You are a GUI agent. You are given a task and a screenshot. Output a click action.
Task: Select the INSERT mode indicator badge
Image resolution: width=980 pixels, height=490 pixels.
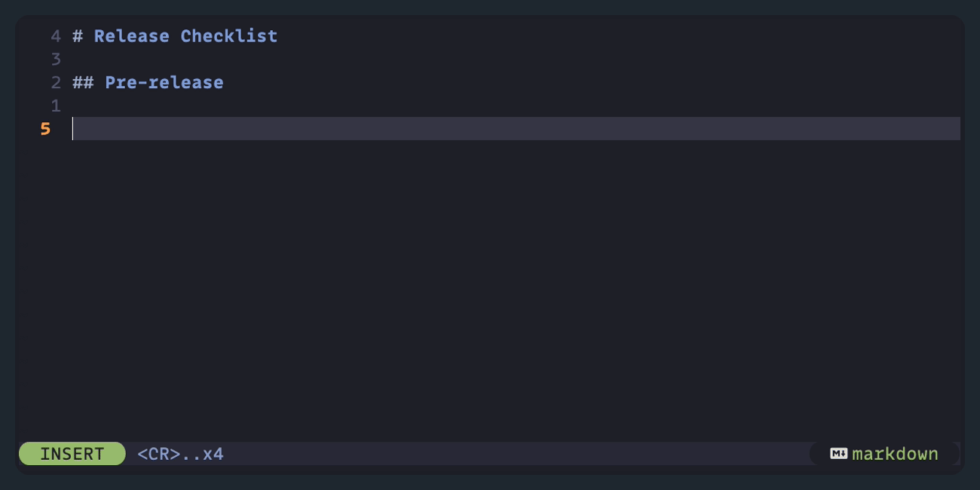click(x=72, y=453)
